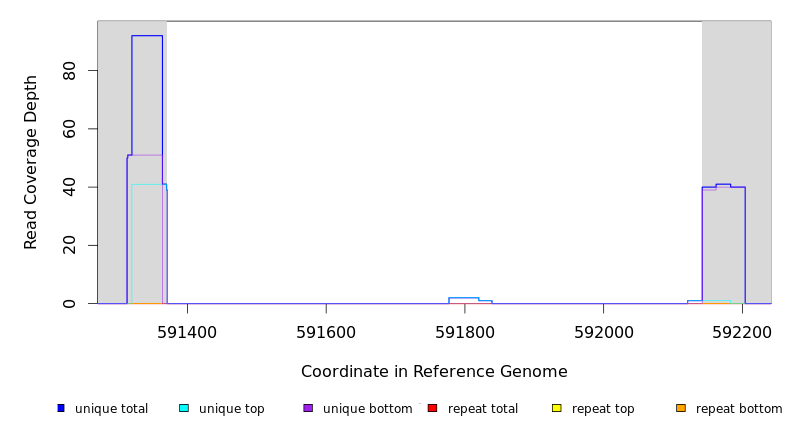Image resolution: width=792 pixels, height=432 pixels.
Task: Click the 40 y-axis tick label
Action: coord(69,187)
